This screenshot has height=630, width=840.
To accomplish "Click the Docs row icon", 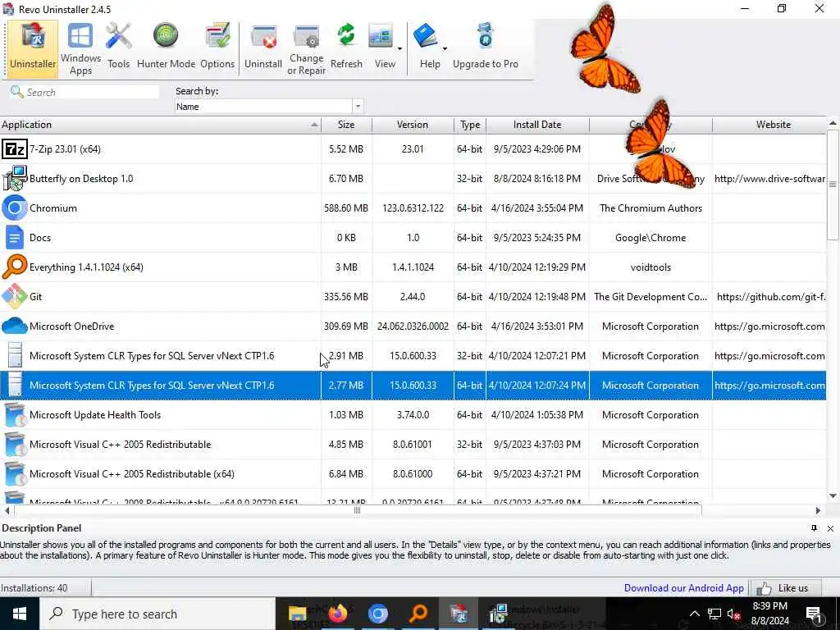I will pyautogui.click(x=15, y=237).
